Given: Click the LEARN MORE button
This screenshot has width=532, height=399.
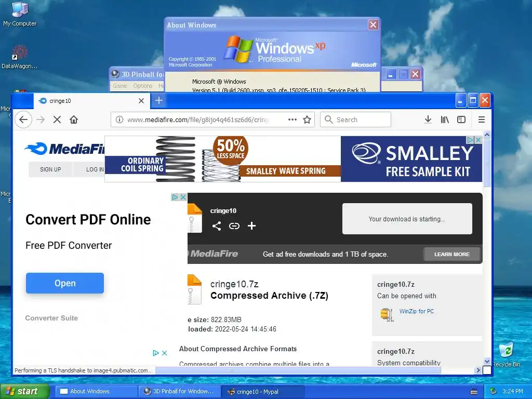Looking at the screenshot, I should (452, 254).
